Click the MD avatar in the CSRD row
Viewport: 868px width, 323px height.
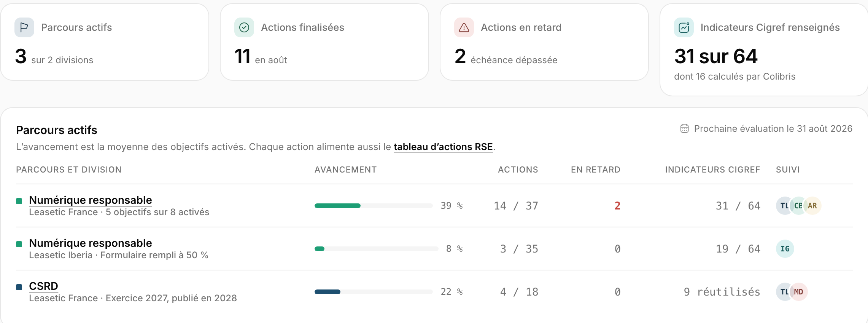pos(799,292)
